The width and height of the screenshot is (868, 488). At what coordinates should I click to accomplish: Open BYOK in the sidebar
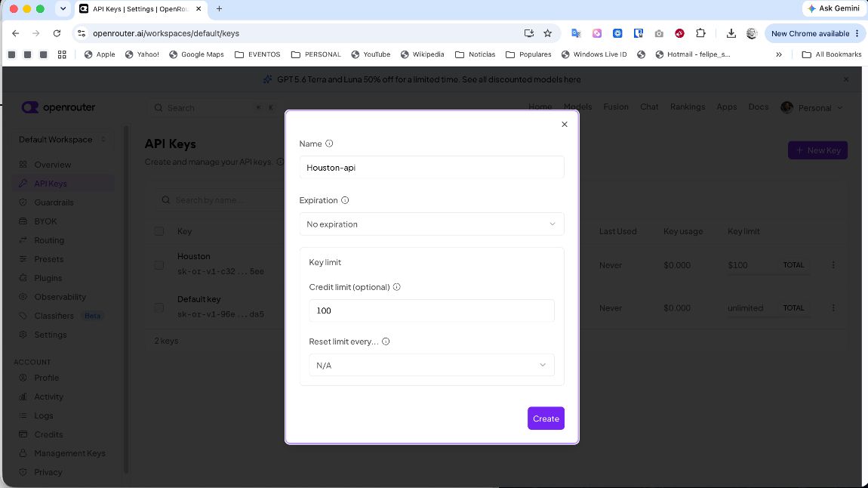tap(45, 221)
